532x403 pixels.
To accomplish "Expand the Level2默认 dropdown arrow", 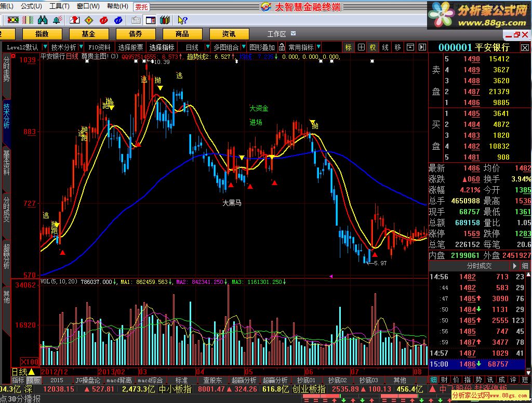I will (x=45, y=47).
